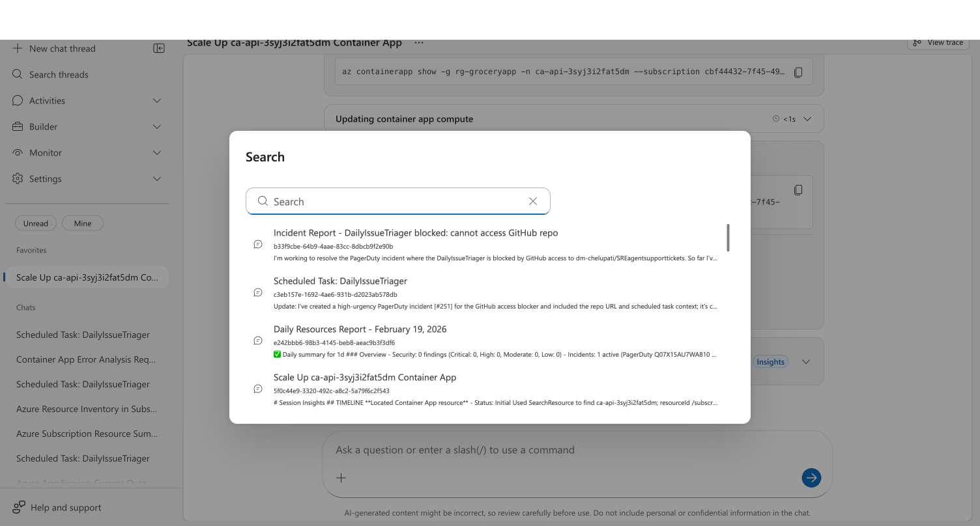Viewport: 980px width, 526px height.
Task: Click the magnifier icon in search box
Action: click(263, 201)
